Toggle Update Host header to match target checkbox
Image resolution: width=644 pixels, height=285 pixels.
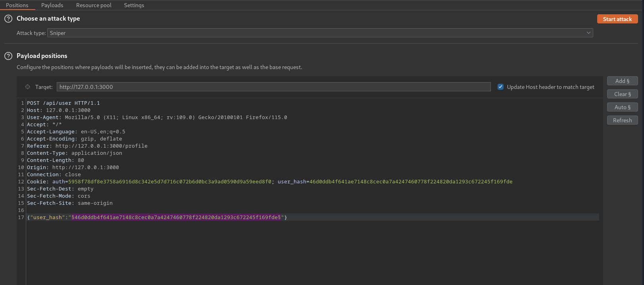point(501,87)
